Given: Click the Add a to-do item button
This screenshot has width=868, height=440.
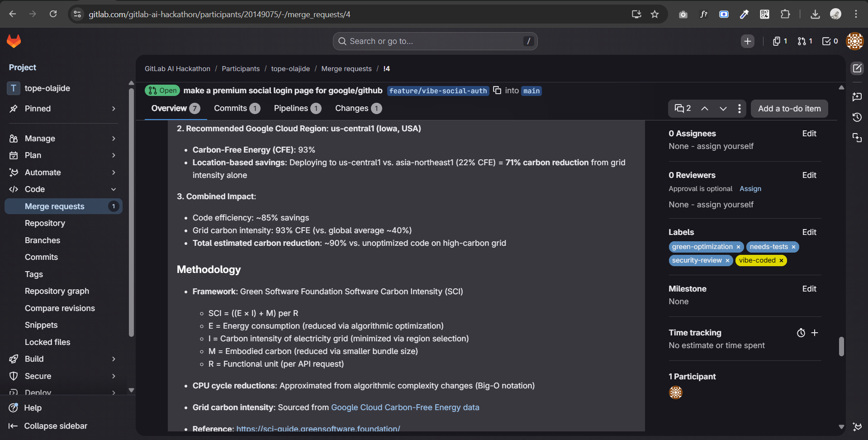Looking at the screenshot, I should coord(789,109).
